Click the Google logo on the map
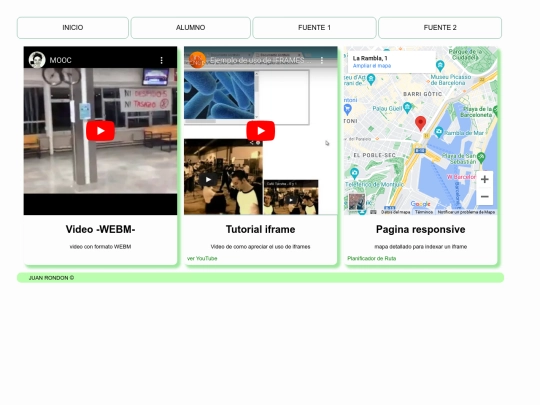Viewport: 540px width, 405px height. [420, 204]
